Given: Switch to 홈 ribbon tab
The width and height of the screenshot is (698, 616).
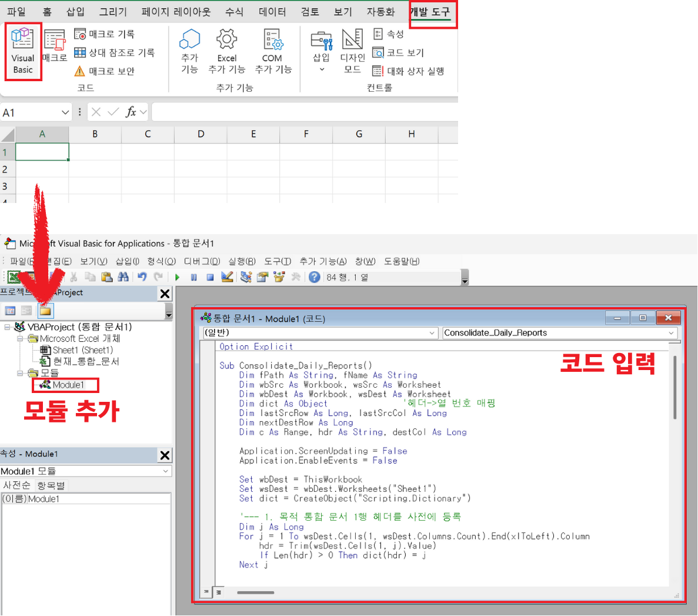Looking at the screenshot, I should click(x=46, y=12).
